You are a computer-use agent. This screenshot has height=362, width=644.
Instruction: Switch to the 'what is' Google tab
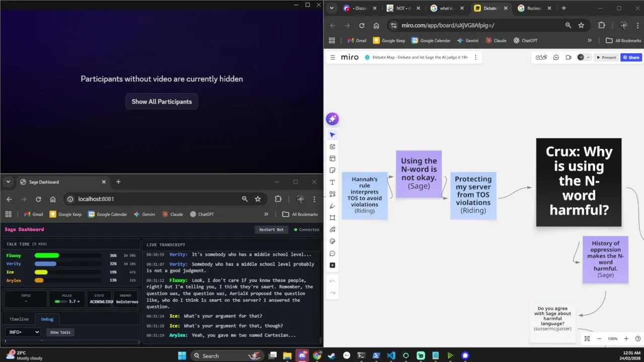pos(446,8)
